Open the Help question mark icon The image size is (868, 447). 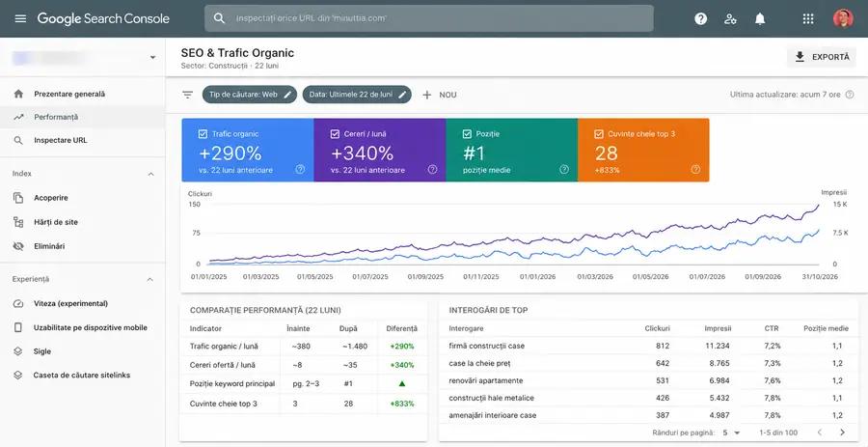[701, 19]
